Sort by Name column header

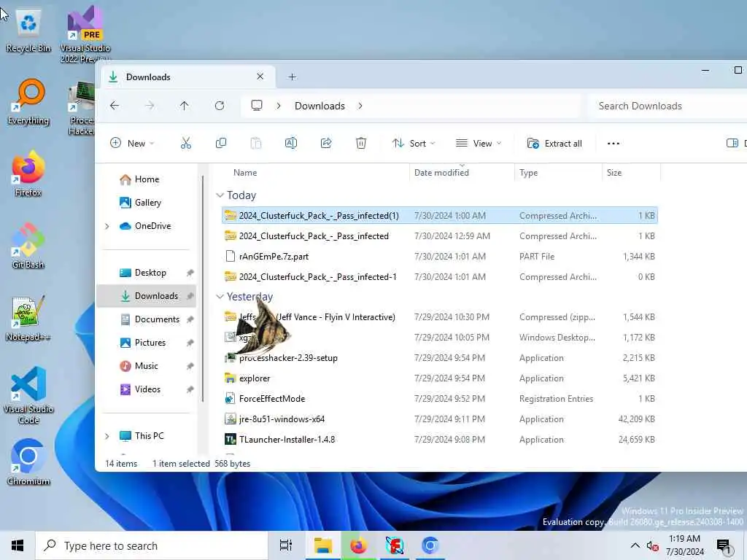click(x=245, y=172)
